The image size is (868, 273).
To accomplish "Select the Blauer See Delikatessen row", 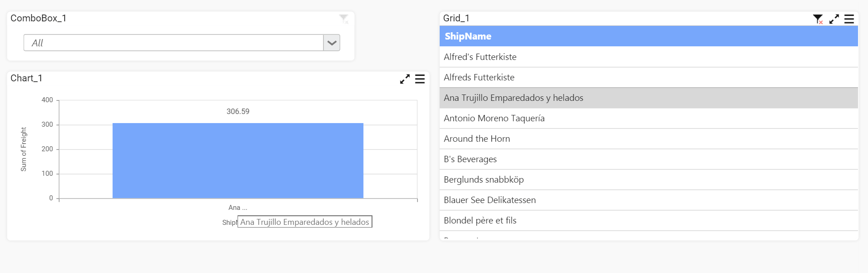I will [490, 200].
